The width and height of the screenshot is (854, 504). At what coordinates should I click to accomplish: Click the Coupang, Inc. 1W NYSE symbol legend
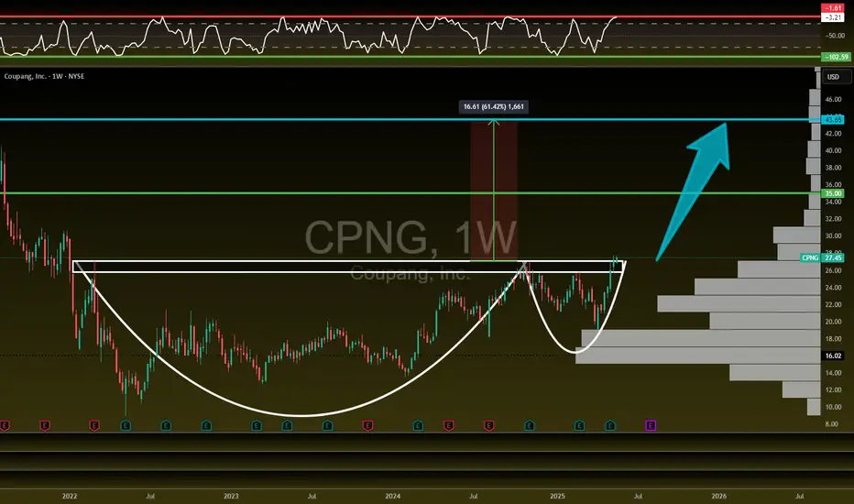point(44,76)
